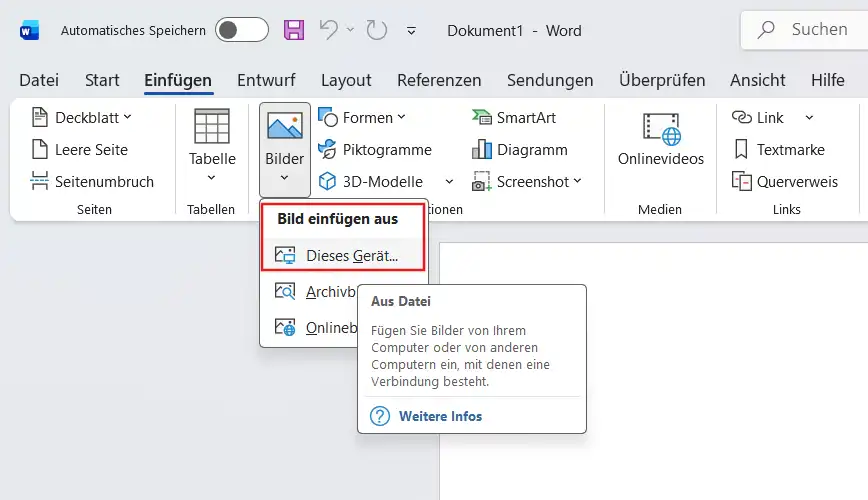Screen dimensions: 868x500
Task: Toggle Automatisches Speichern switch
Action: pyautogui.click(x=242, y=30)
